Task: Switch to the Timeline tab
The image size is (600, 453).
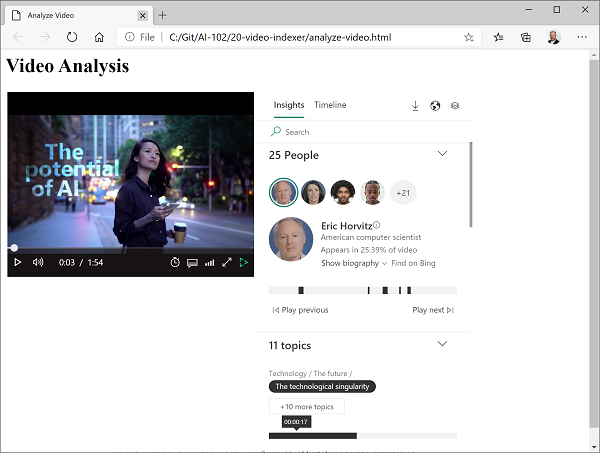Action: [x=330, y=105]
